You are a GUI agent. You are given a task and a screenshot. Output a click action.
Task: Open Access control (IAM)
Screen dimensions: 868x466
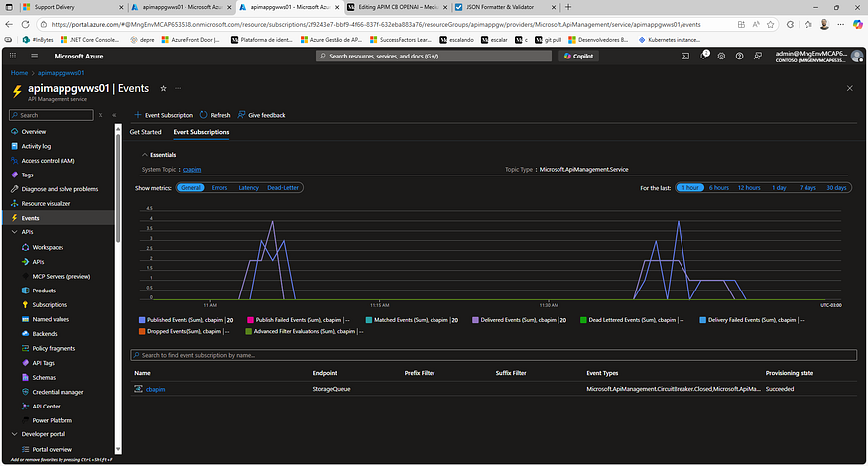[x=48, y=161]
